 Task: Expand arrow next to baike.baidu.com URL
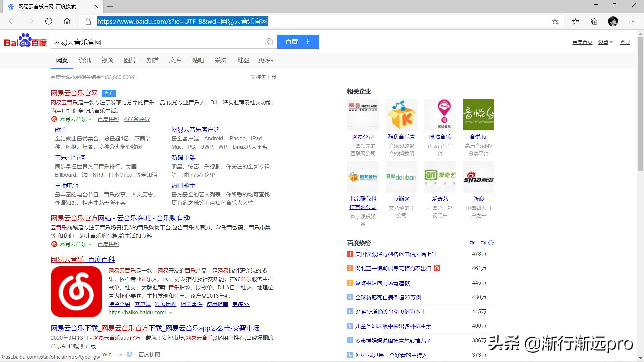click(171, 313)
